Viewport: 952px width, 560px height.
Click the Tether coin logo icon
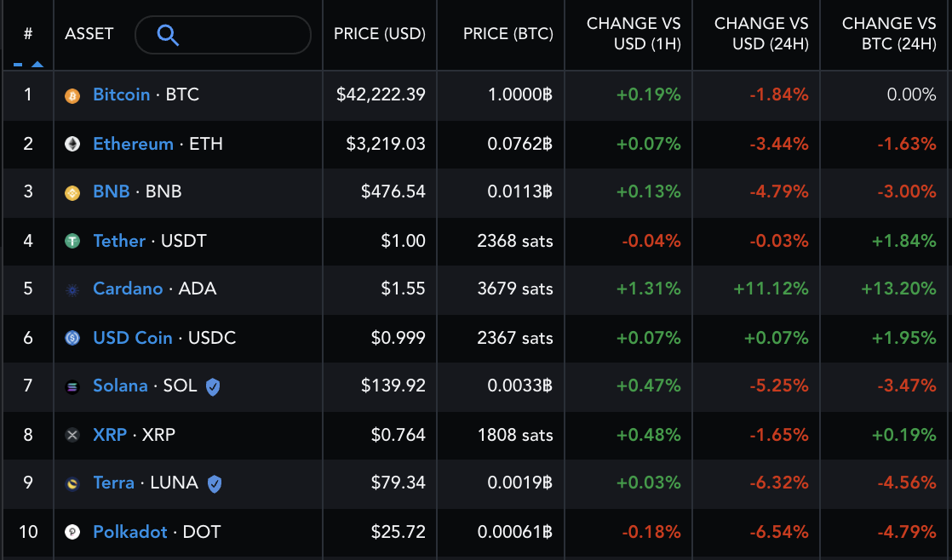pyautogui.click(x=72, y=241)
